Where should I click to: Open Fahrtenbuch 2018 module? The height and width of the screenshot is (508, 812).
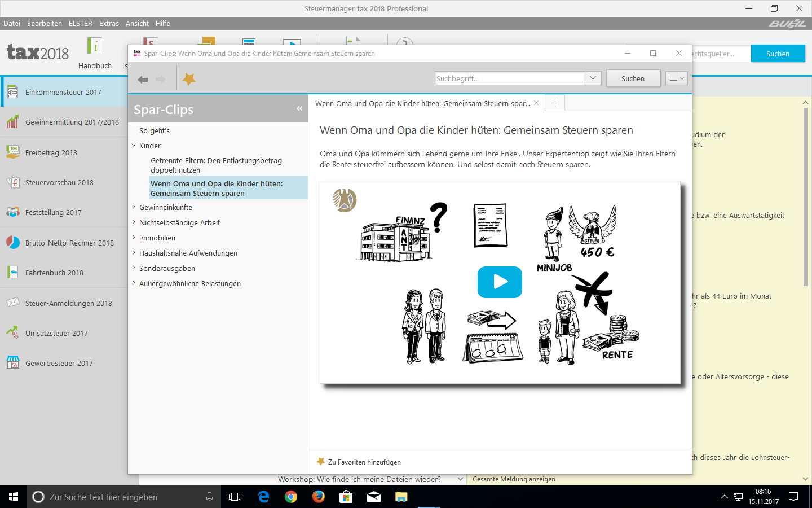(64, 273)
